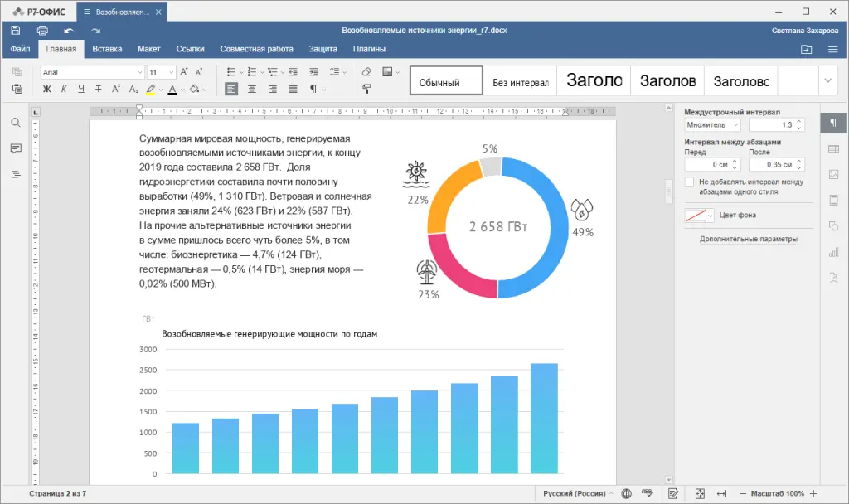Screen dimensions: 849x504
Task: Click the Дополнительные параметры link
Action: coord(749,239)
